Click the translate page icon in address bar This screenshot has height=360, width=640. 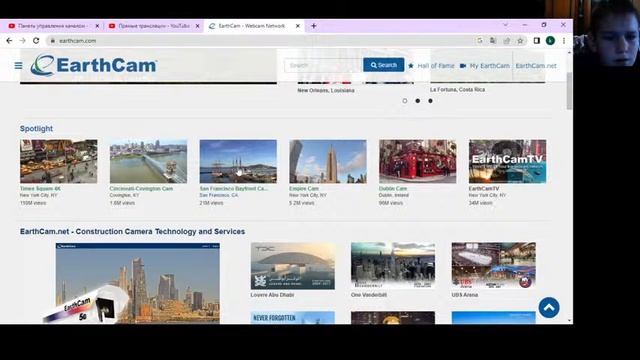493,41
